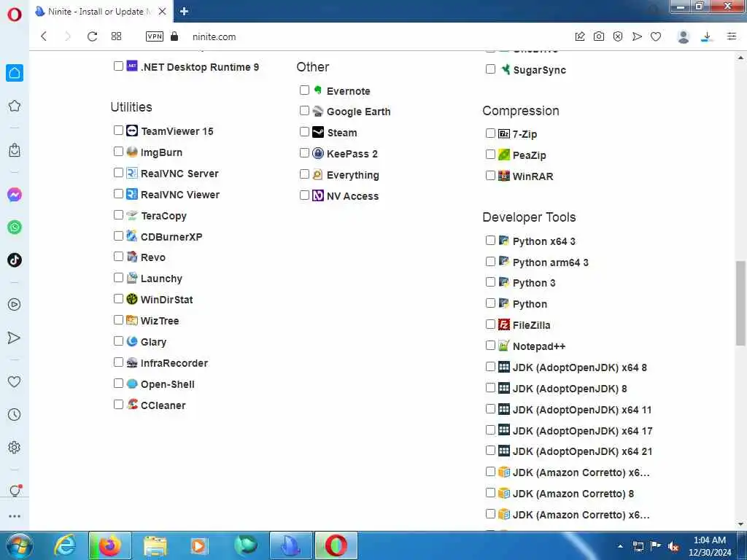Click the SugarSync label
Viewport: 747px width, 560px height.
tap(539, 70)
